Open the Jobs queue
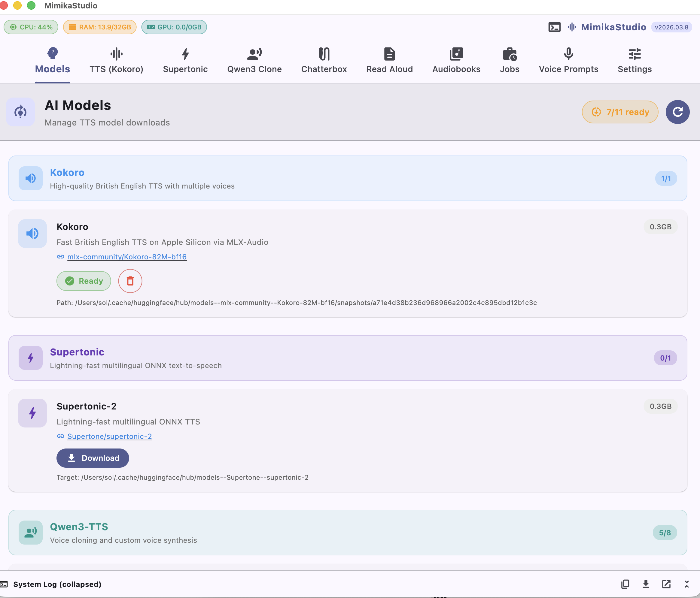This screenshot has height=598, width=700. [x=509, y=61]
